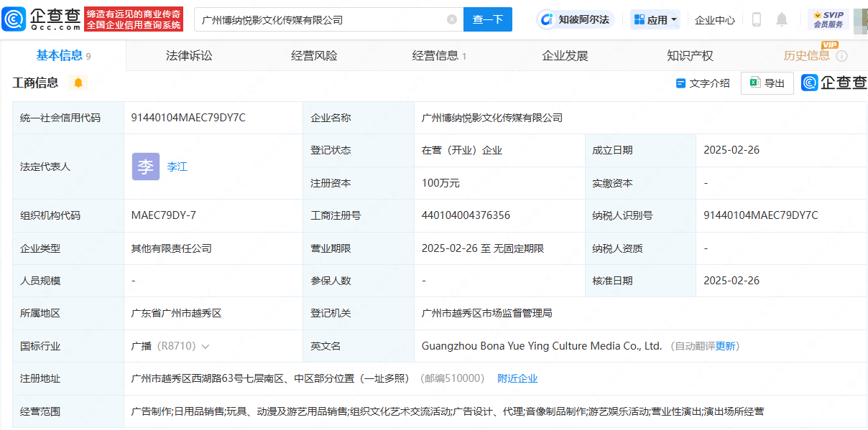
Task: Toggle 文字介绍 option
Action: tap(703, 83)
